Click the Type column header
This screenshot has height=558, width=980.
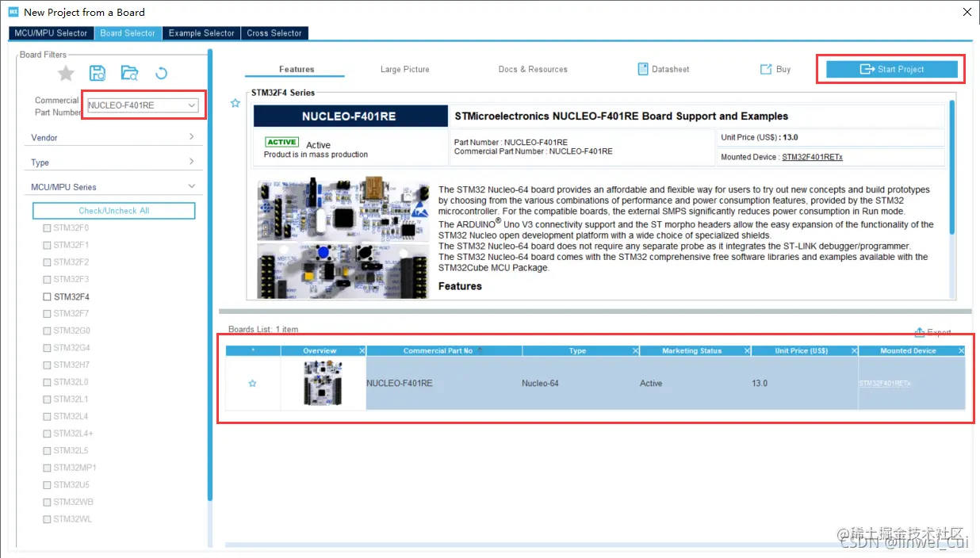[580, 350]
